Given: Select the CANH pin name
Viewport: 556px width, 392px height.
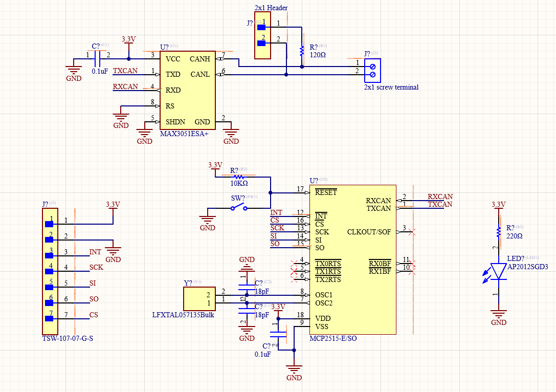Looking at the screenshot, I should [x=199, y=59].
